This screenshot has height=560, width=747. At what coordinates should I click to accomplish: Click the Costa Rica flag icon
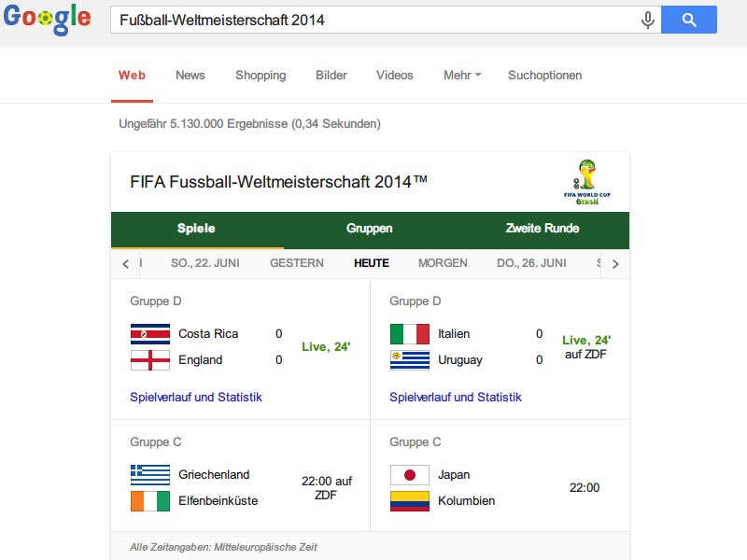click(150, 334)
